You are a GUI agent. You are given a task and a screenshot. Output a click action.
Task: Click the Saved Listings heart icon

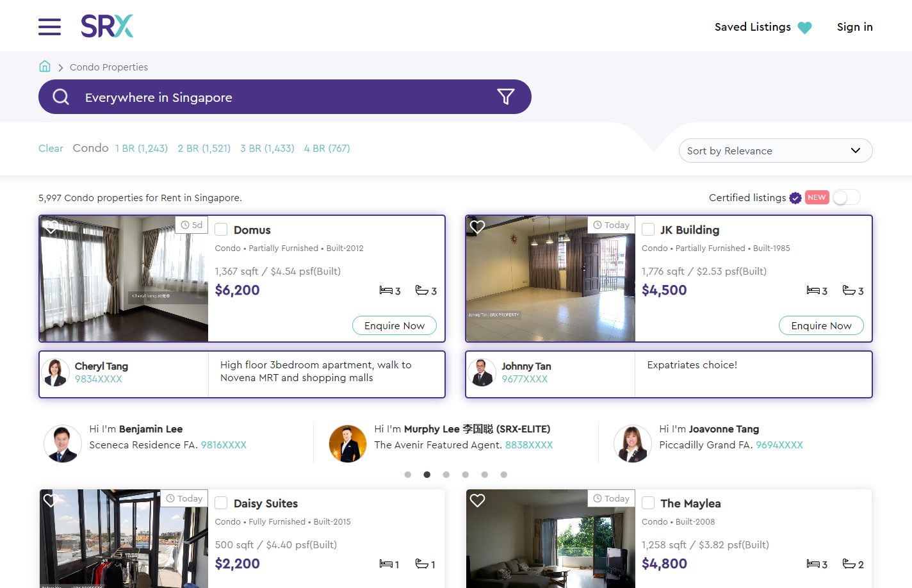click(805, 28)
